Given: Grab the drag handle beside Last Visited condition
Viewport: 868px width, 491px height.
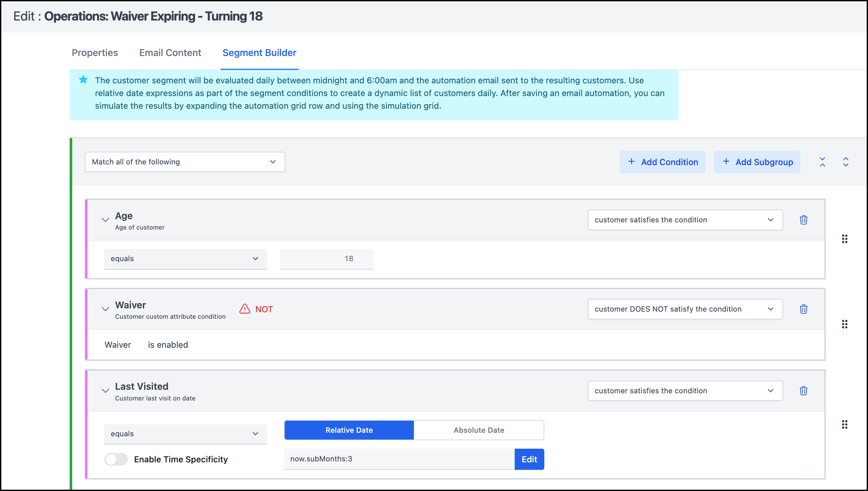Looking at the screenshot, I should 845,424.
